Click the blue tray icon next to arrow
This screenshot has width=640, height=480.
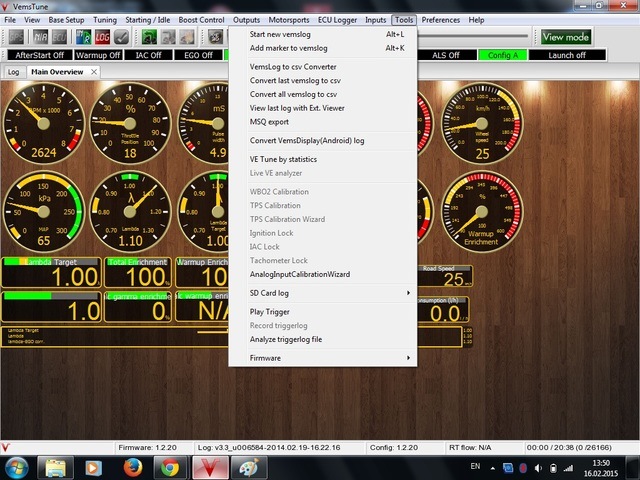508,468
